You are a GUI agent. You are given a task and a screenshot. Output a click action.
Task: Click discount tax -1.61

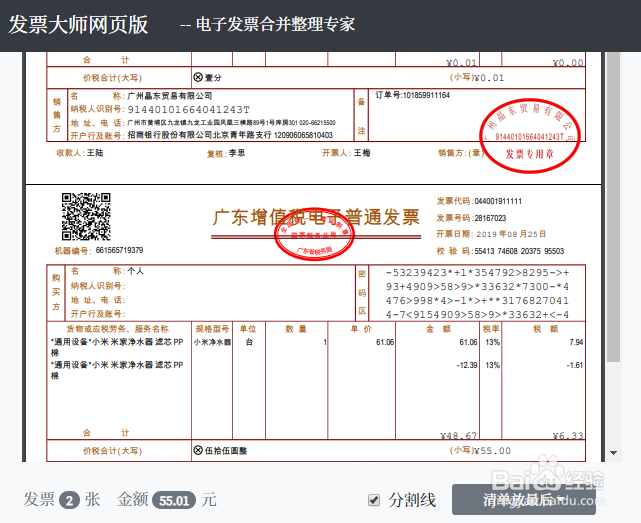pos(574,365)
